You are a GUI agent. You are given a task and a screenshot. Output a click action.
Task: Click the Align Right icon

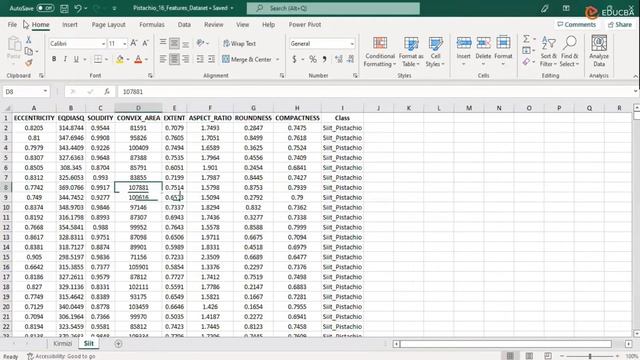click(186, 60)
